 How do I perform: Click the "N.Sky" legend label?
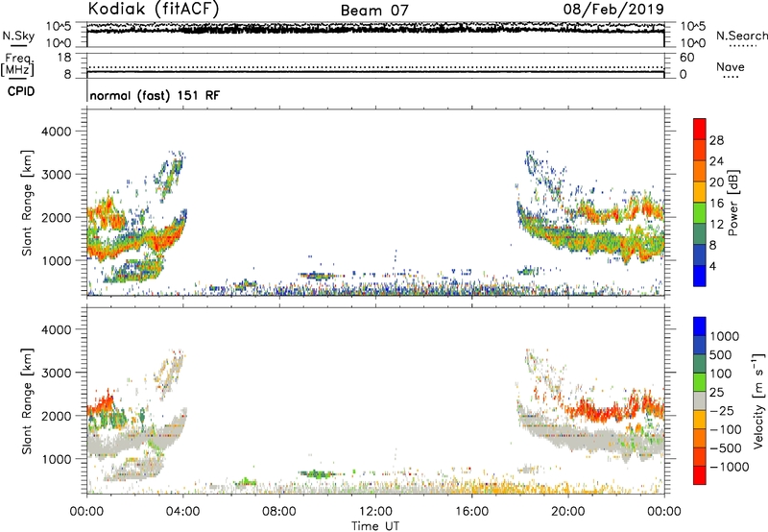[x=18, y=36]
